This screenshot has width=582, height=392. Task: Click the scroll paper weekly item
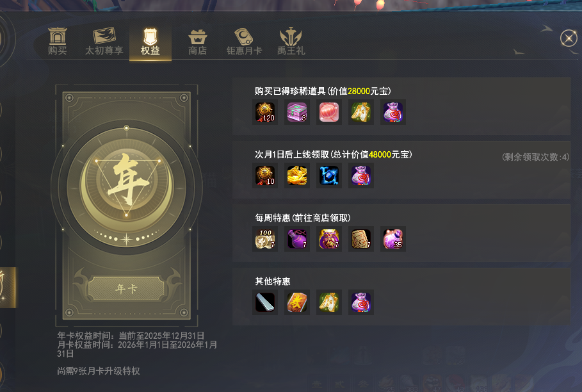point(360,239)
